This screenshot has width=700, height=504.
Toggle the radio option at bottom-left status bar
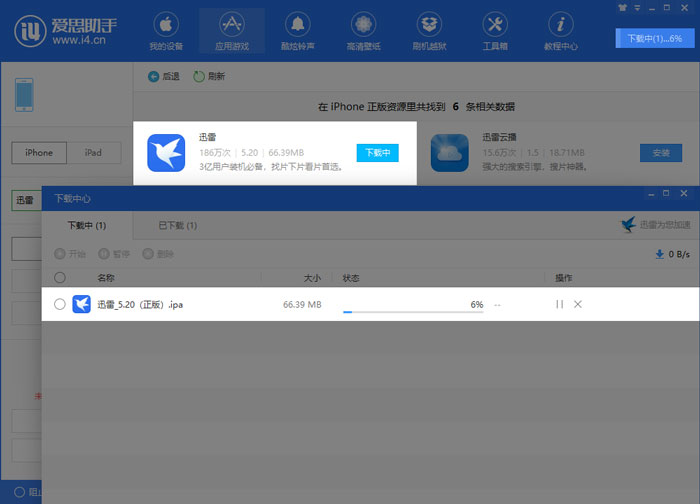pos(19,492)
